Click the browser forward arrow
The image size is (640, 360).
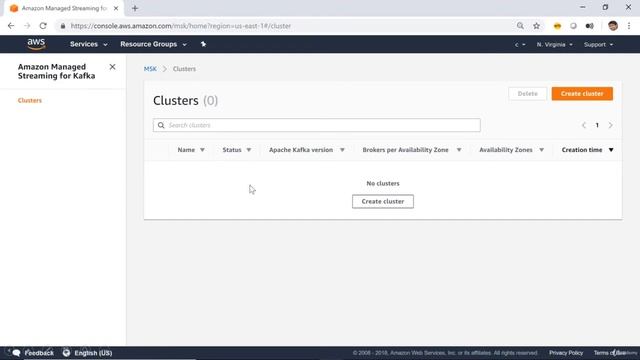27,26
